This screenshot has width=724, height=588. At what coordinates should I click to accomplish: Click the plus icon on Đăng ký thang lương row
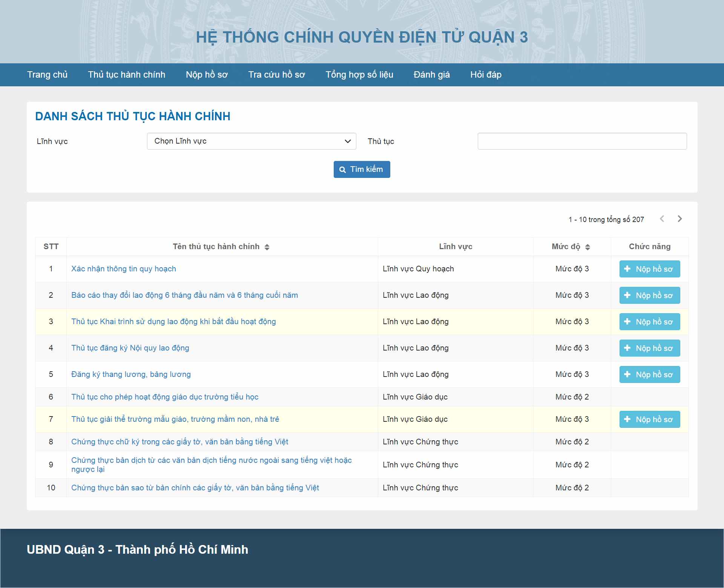pyautogui.click(x=627, y=374)
